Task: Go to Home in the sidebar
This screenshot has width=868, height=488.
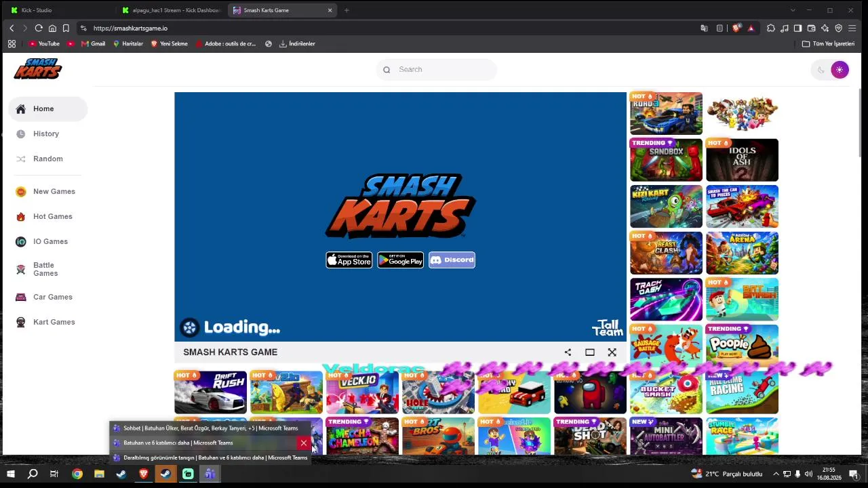Action: pyautogui.click(x=47, y=109)
